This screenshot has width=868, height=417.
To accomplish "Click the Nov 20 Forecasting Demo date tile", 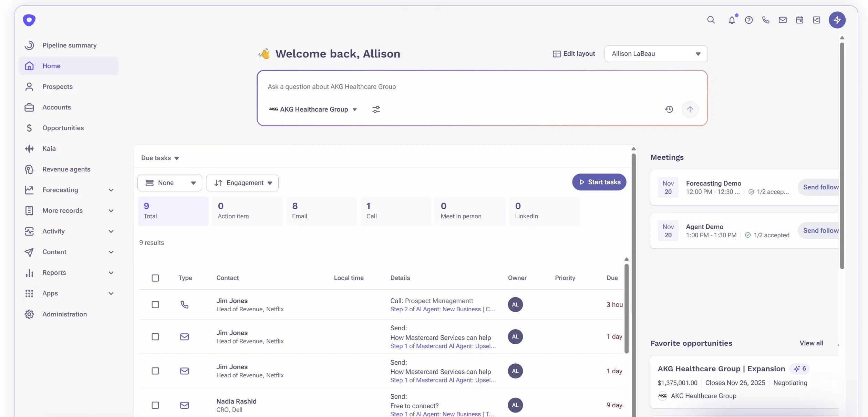I will coord(668,187).
